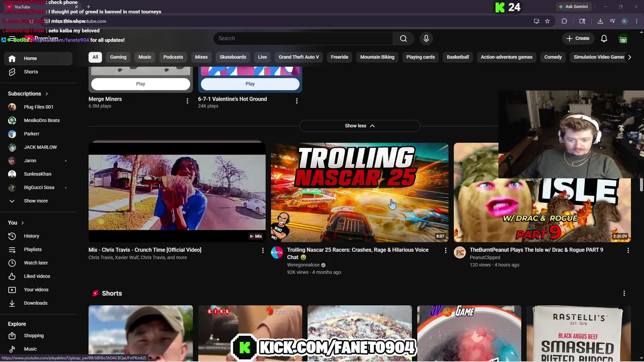Select the Podcasts filter chip

173,57
